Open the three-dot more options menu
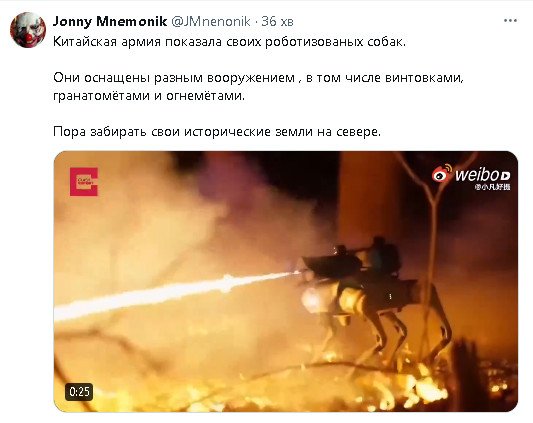 coord(510,21)
